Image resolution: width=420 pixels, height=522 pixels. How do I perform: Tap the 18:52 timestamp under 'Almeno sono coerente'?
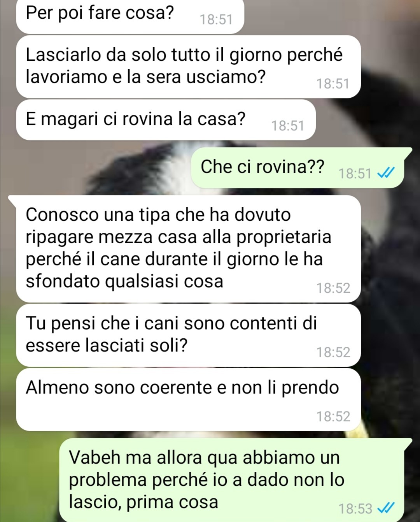pyautogui.click(x=333, y=417)
